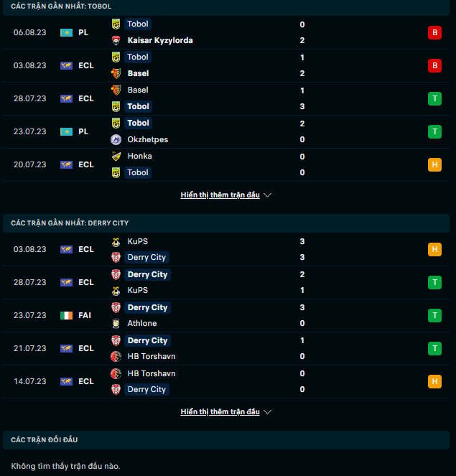Click HB Torshavn logo in 21.07.23 match

click(116, 356)
